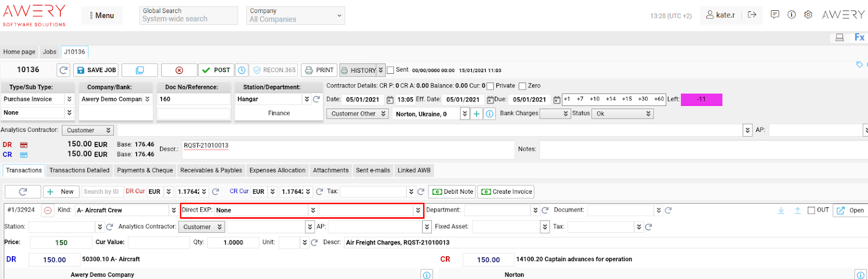Viewport: 868px width, 279px height.
Task: Click the red minus icon on transaction row
Action: tap(48, 211)
